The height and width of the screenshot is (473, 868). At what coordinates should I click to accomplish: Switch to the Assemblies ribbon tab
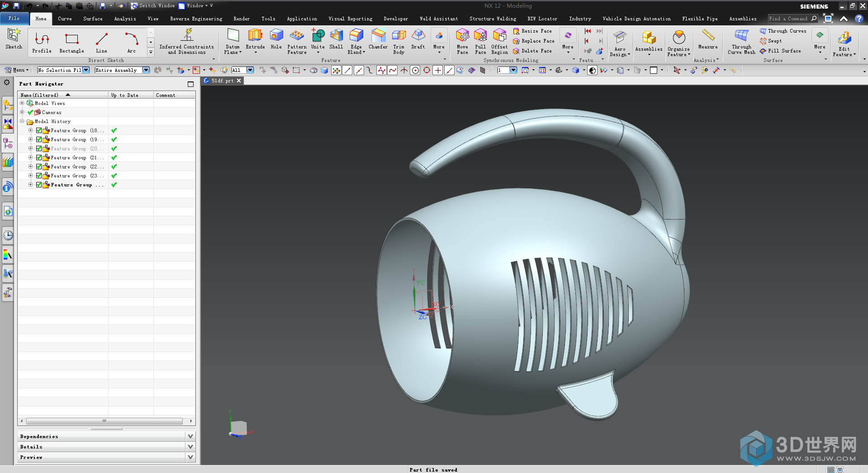tap(743, 19)
